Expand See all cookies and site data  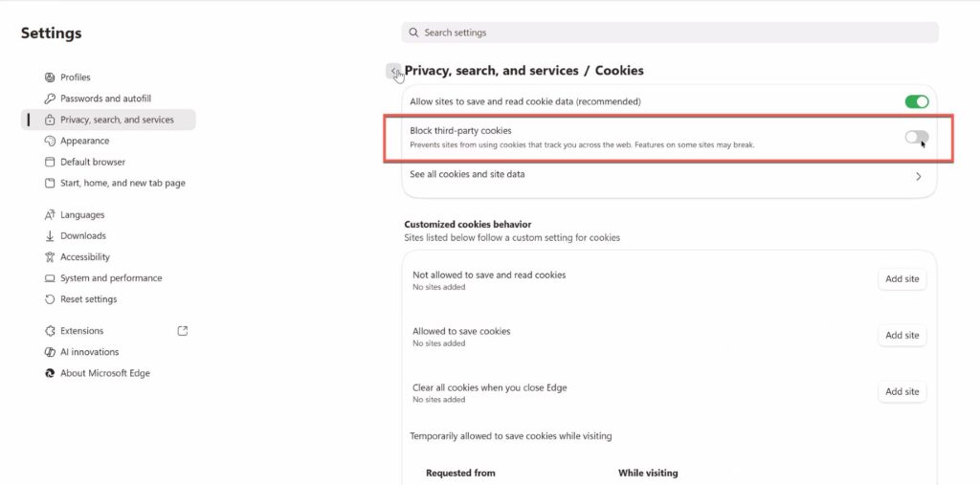918,176
